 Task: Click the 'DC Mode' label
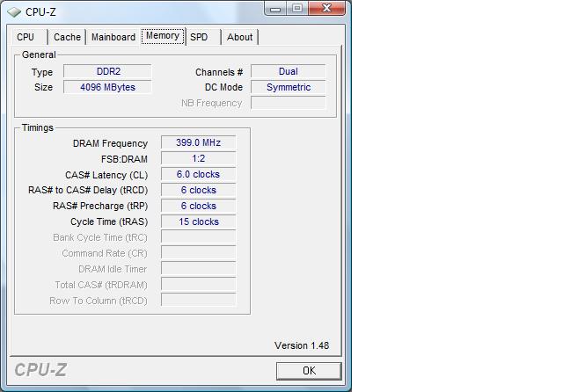223,87
